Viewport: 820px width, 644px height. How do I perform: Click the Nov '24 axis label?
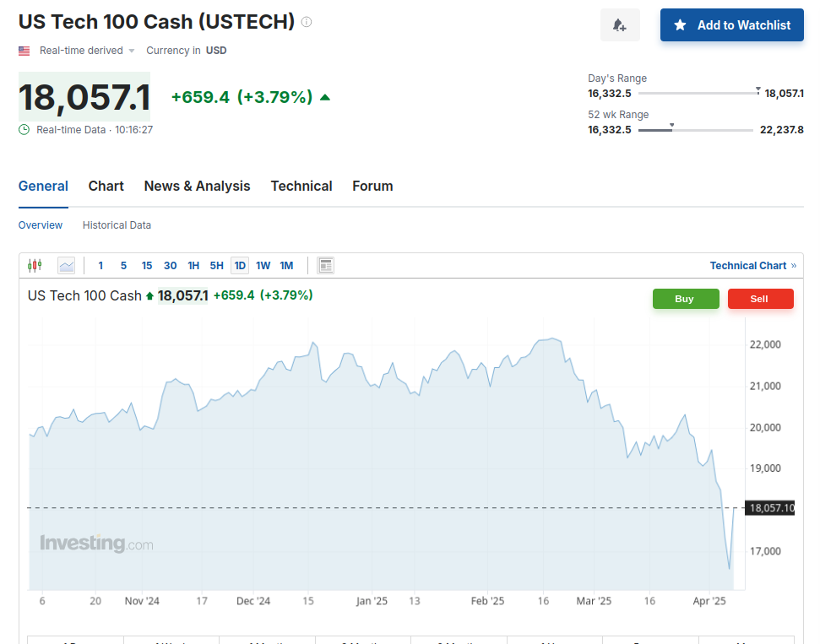[142, 601]
